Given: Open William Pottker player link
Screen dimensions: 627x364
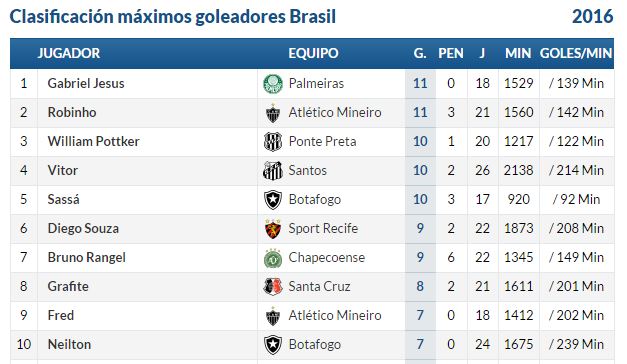Looking at the screenshot, I should point(94,141).
